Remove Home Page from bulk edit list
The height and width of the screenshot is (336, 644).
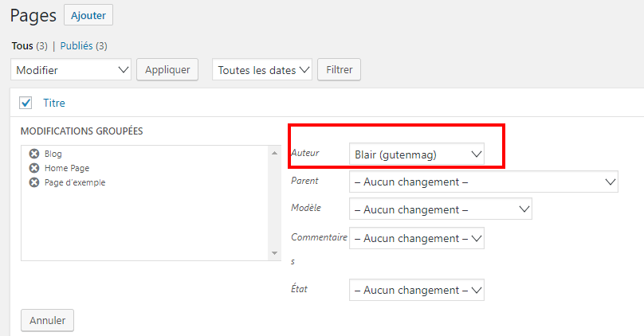click(33, 168)
